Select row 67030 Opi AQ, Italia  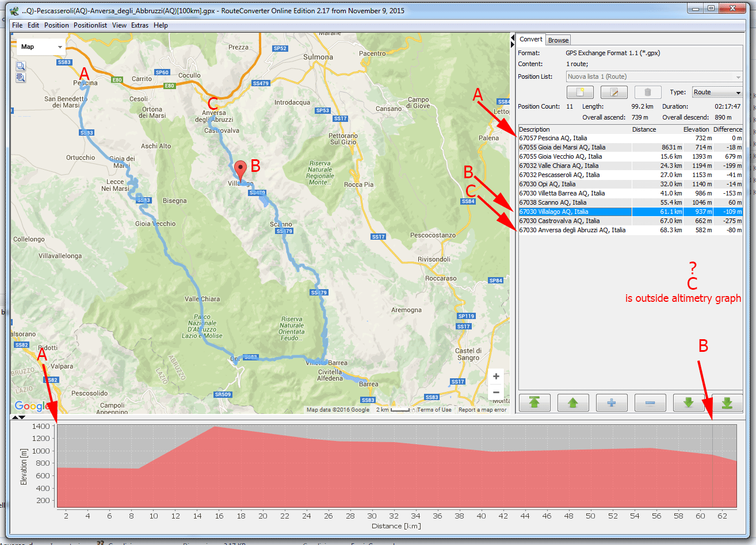point(631,184)
